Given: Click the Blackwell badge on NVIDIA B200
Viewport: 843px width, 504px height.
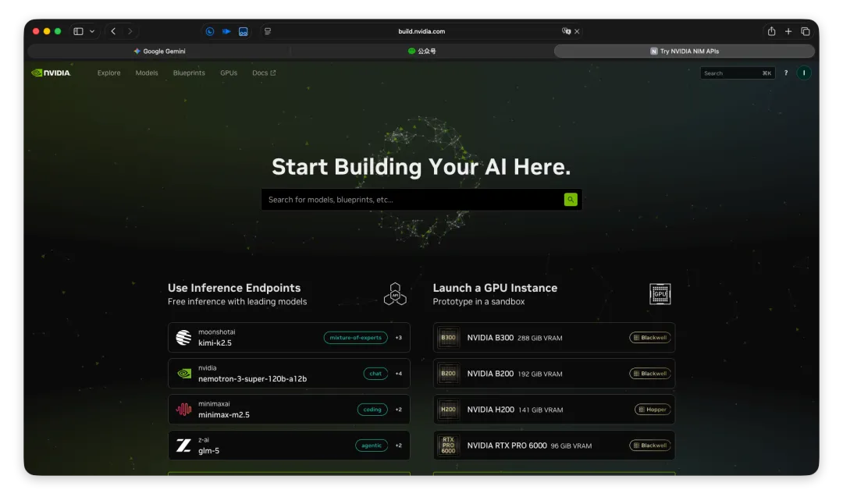Looking at the screenshot, I should point(649,374).
